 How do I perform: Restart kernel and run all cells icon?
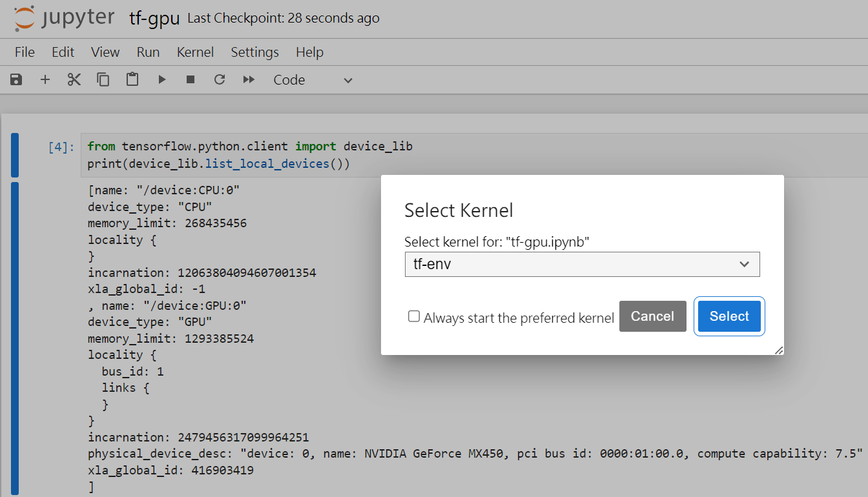point(249,79)
